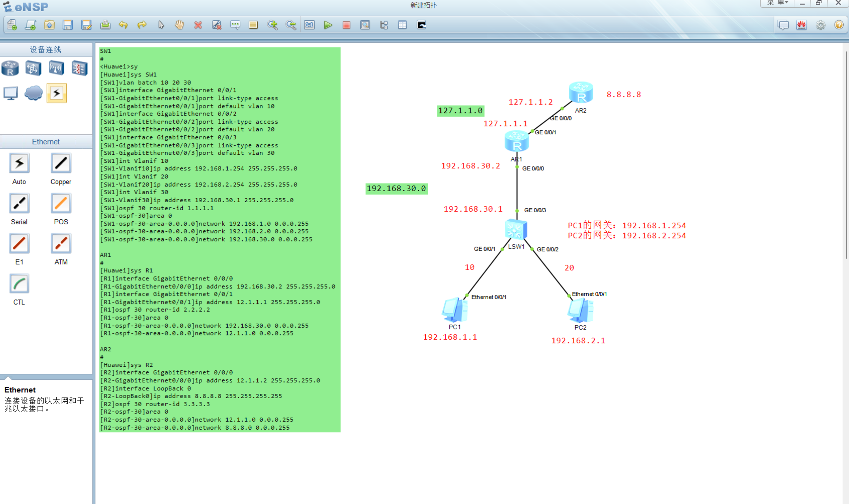The width and height of the screenshot is (849, 504).
Task: Click the LSW1 switch node
Action: coord(516,230)
